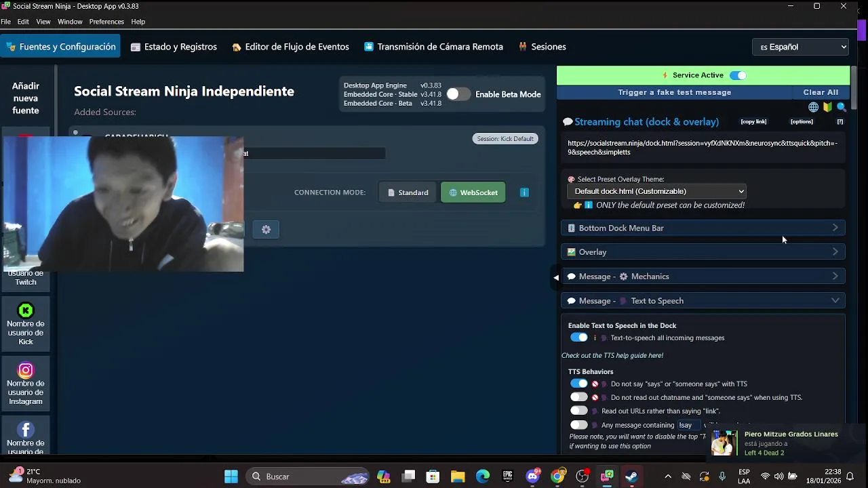Open File Explorer in taskbar

coord(458,476)
